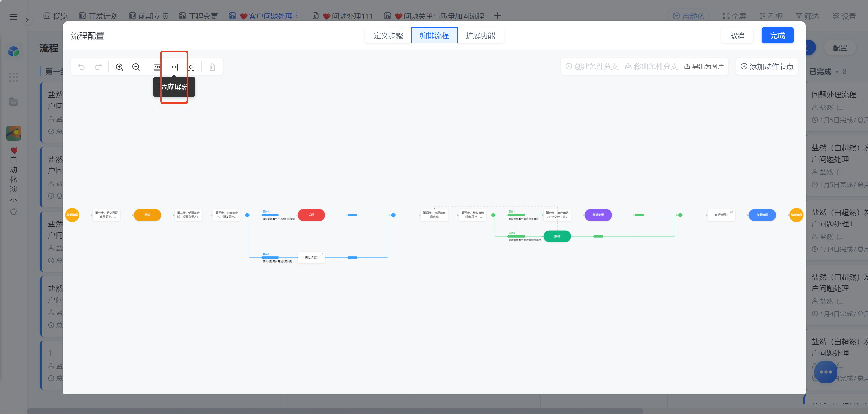The width and height of the screenshot is (868, 414).
Task: Click the star favorite icon in sidebar
Action: tap(14, 212)
